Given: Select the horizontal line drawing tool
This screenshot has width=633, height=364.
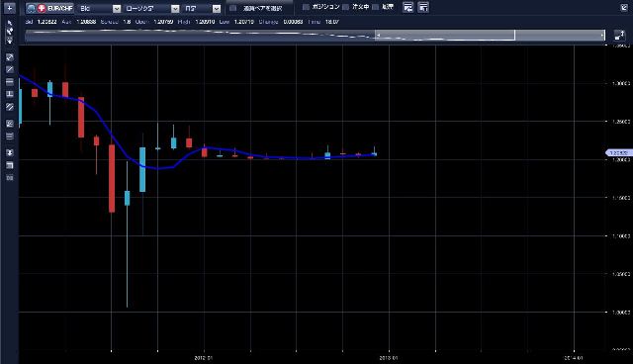Looking at the screenshot, I should click(10, 82).
